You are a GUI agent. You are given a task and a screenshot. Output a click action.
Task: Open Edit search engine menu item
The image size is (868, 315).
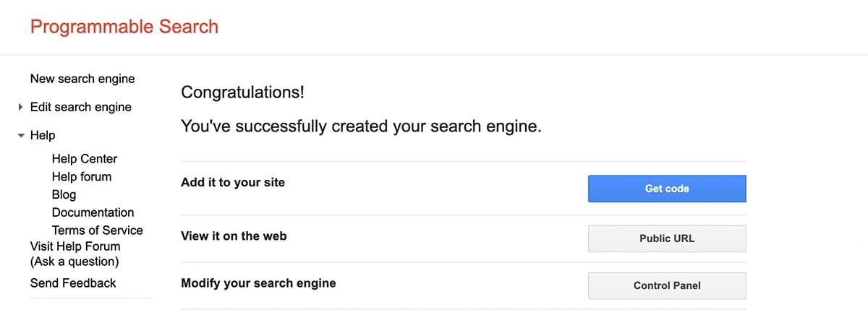(81, 107)
